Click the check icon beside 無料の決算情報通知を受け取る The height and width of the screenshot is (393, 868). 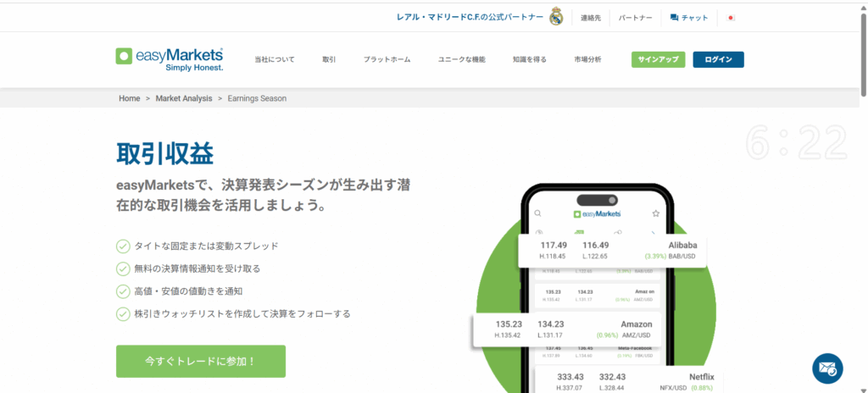pyautogui.click(x=122, y=268)
